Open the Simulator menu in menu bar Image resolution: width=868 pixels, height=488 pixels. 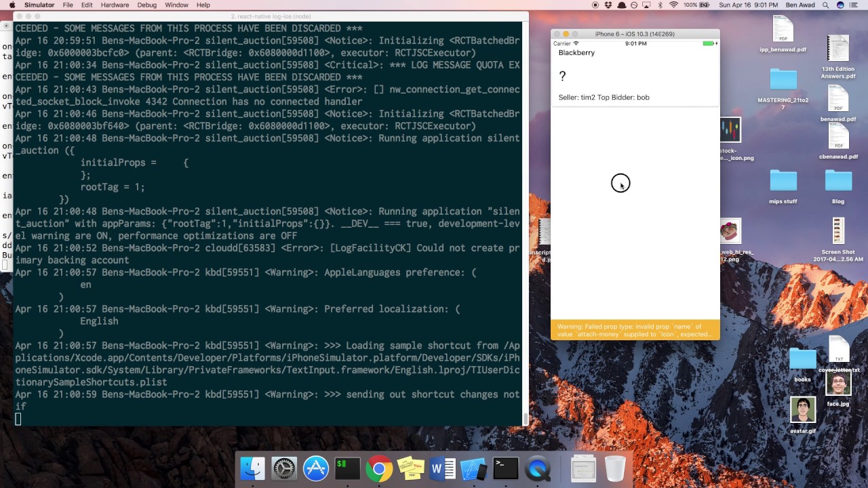point(39,5)
